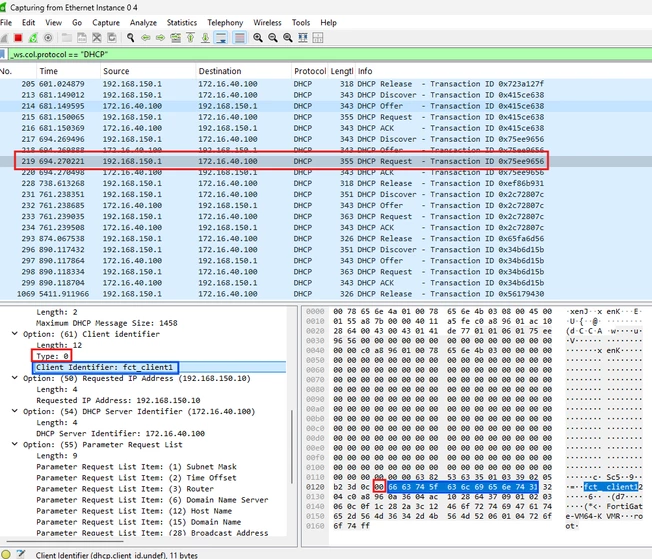This screenshot has width=652, height=559.
Task: Open find packet magnifier tool
Action: [x=131, y=38]
